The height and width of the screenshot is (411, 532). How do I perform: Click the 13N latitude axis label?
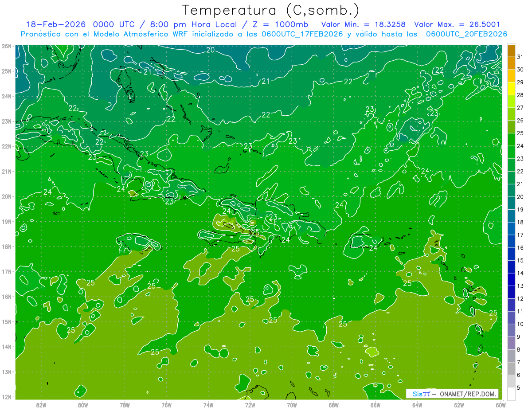[x=6, y=372]
